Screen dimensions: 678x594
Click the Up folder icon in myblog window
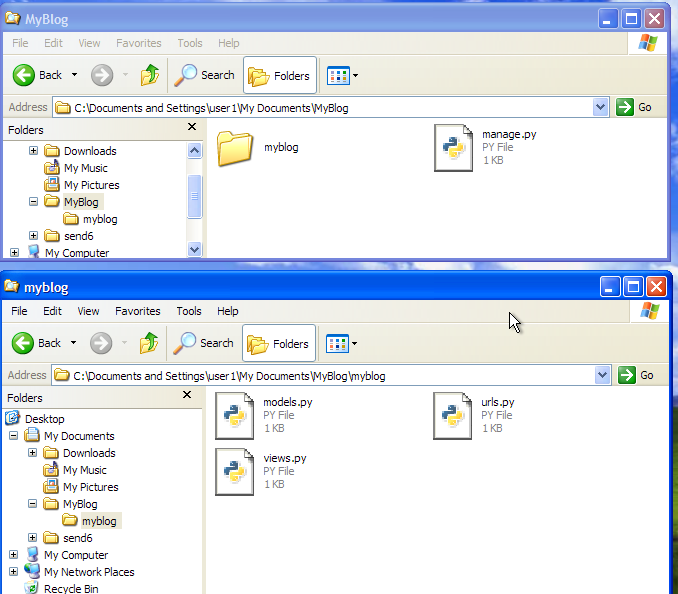click(149, 343)
